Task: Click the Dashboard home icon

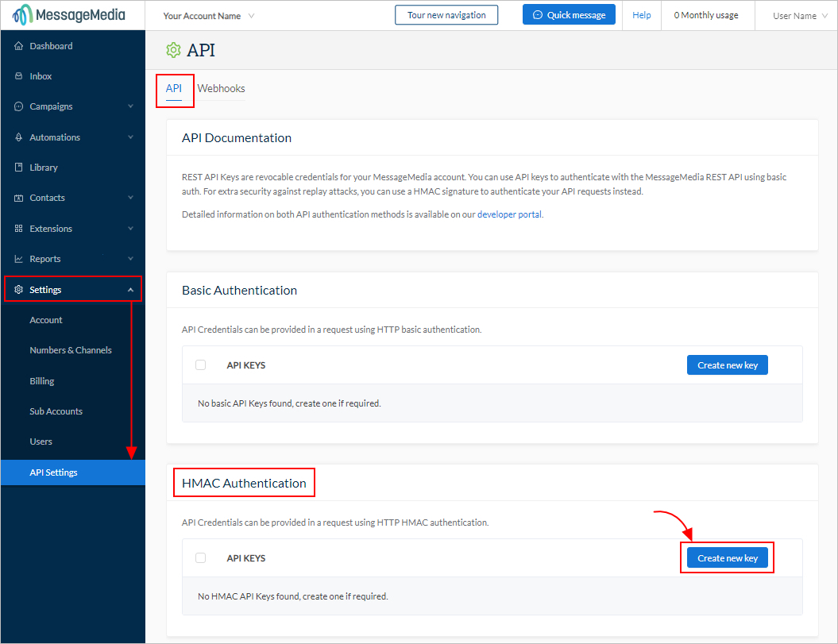Action: tap(19, 46)
